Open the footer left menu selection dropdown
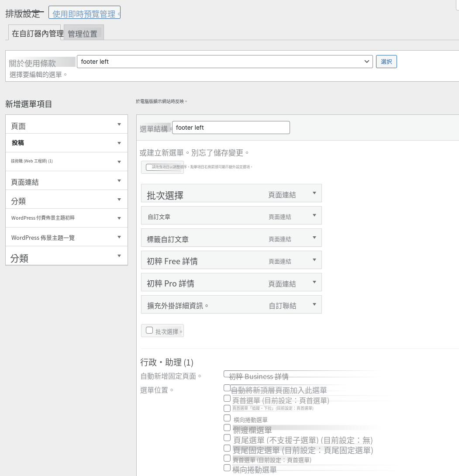Screen dimensions: 459x476 point(224,62)
